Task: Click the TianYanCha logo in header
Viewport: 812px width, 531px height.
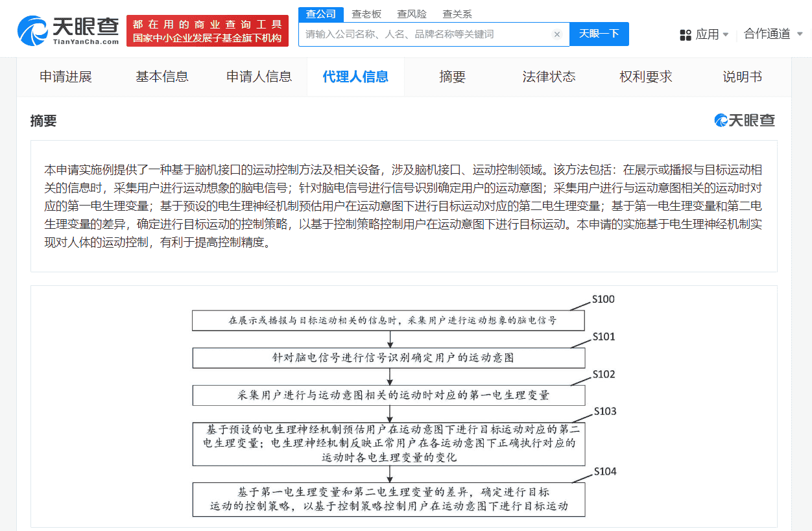Action: 68,30
